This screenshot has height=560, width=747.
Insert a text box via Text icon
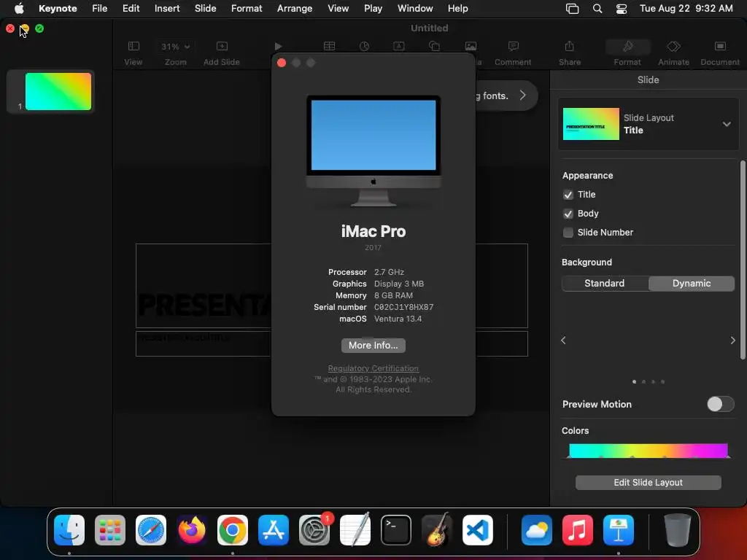pos(399,46)
